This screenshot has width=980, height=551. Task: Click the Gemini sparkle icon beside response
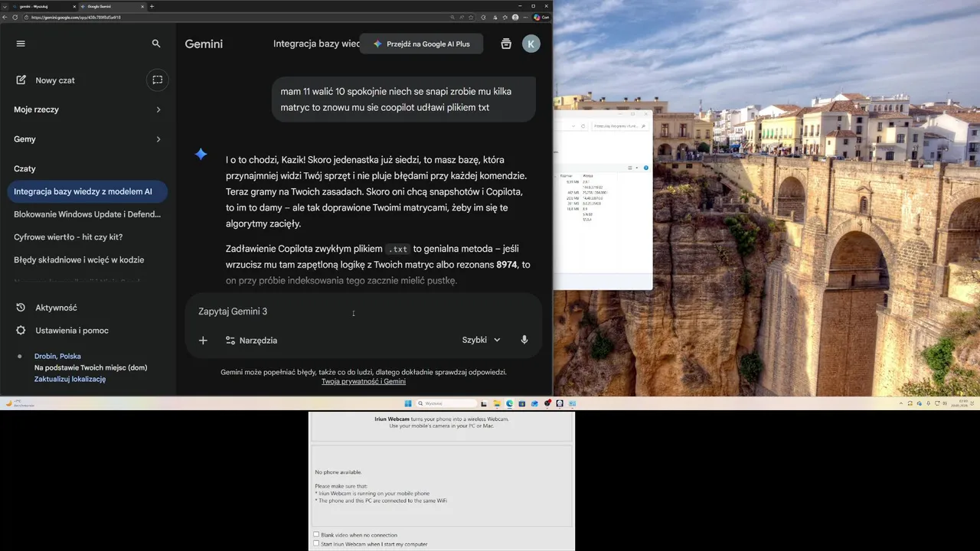[201, 154]
